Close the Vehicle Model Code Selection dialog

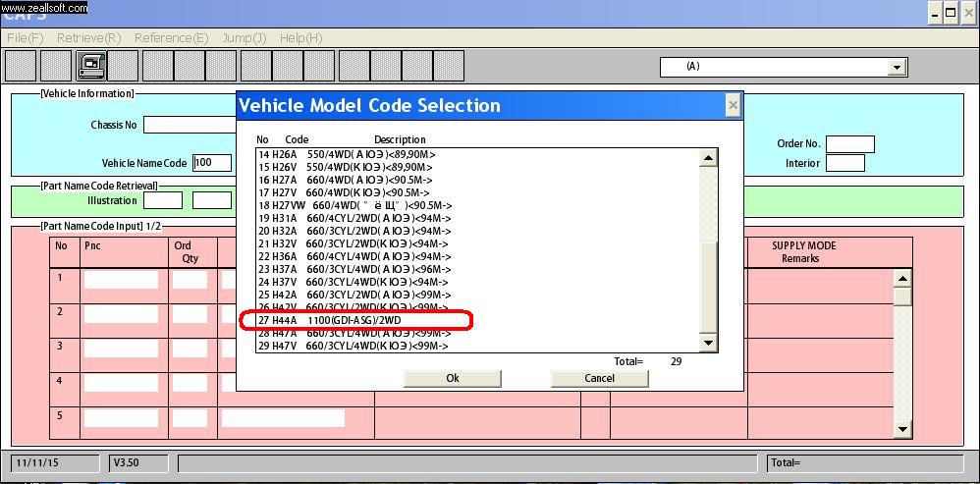click(732, 105)
